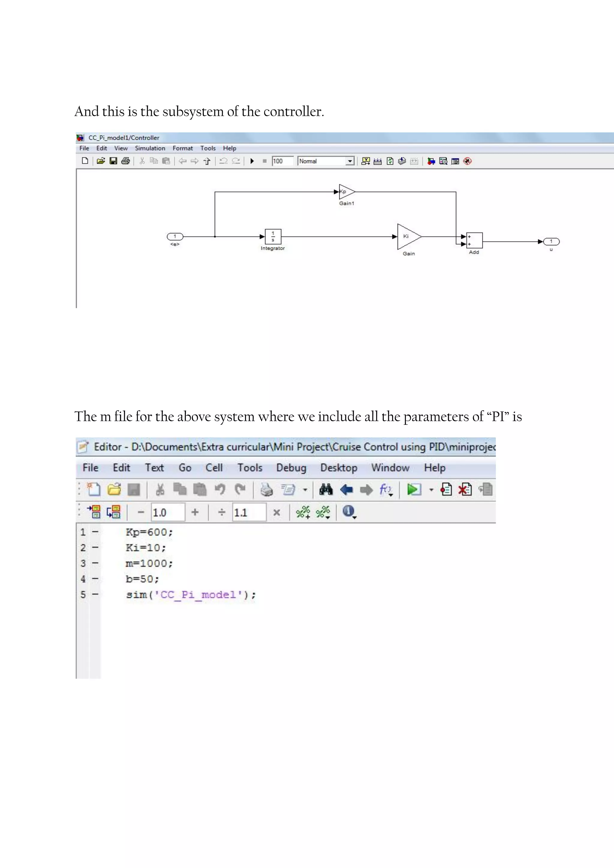This screenshot has height=868, width=614.
Task: Print the Simulink Controller model
Action: tap(126, 161)
